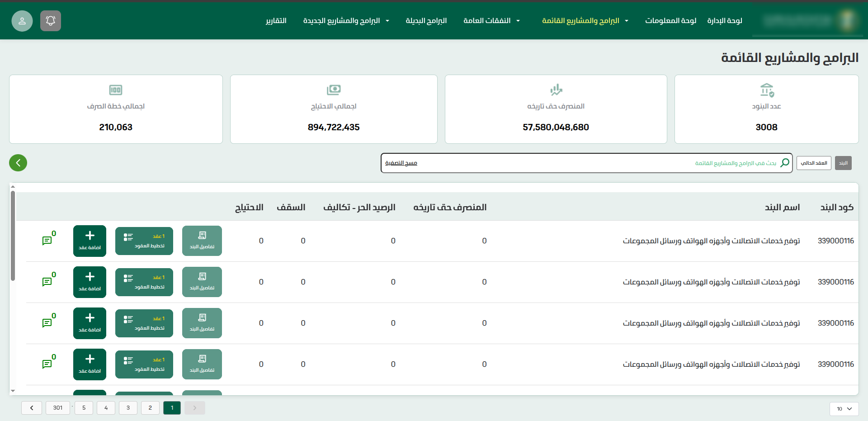Click the مسح التصفية clear filter link
868x421 pixels.
tap(401, 163)
